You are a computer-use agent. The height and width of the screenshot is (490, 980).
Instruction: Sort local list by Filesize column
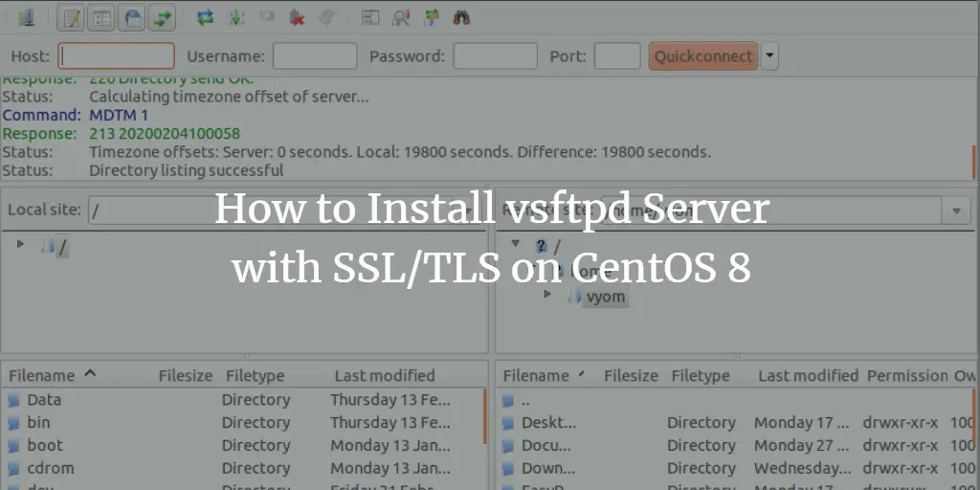click(x=186, y=375)
